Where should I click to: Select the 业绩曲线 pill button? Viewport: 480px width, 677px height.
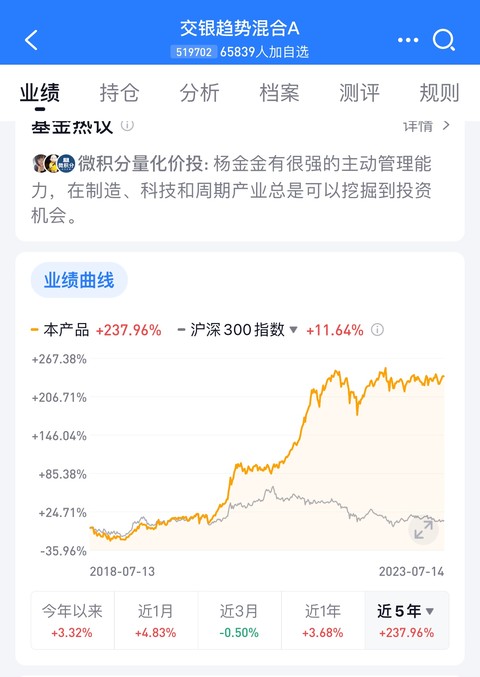pos(79,280)
